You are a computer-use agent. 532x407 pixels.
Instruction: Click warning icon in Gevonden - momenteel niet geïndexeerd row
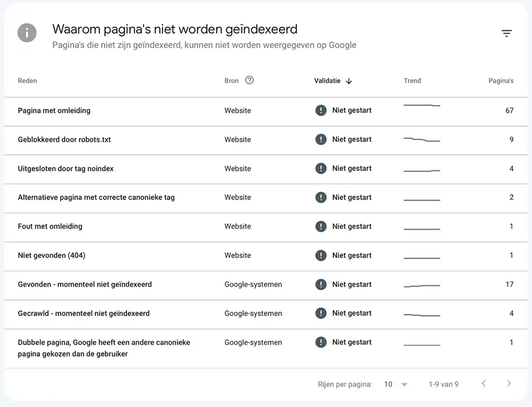[x=321, y=284]
